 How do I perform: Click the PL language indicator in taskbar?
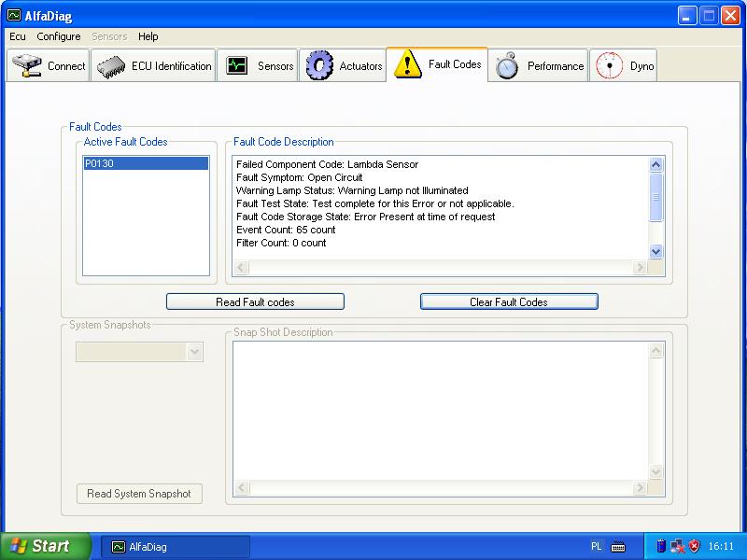[x=597, y=546]
